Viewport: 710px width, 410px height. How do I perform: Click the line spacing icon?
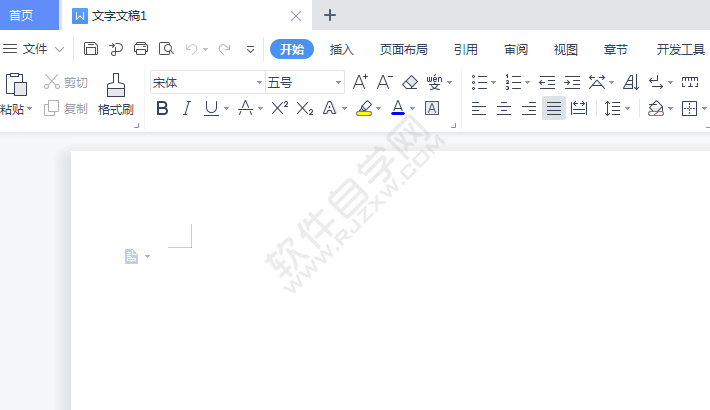(x=612, y=108)
